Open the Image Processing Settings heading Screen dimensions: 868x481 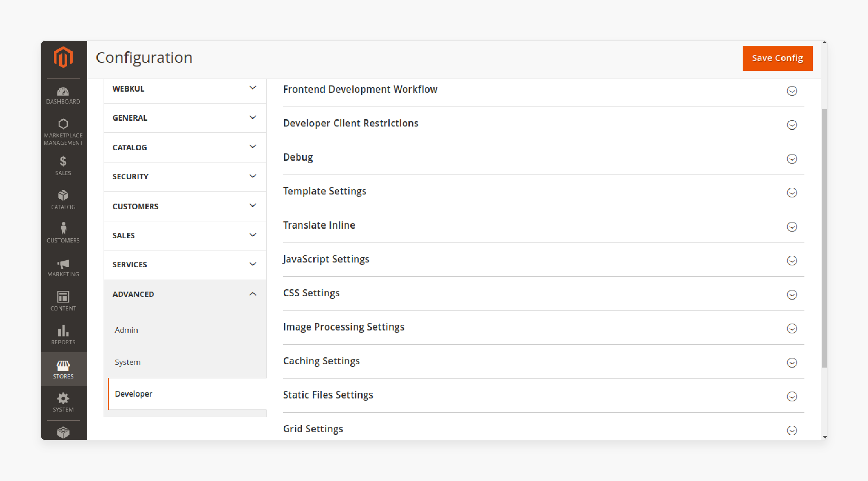click(x=343, y=327)
